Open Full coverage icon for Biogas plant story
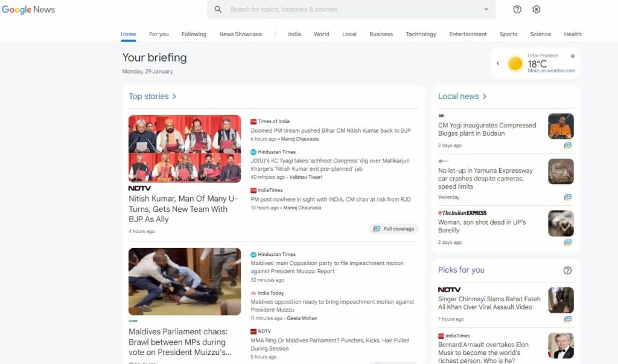Screen dimensions: 618x364 click(x=567, y=145)
